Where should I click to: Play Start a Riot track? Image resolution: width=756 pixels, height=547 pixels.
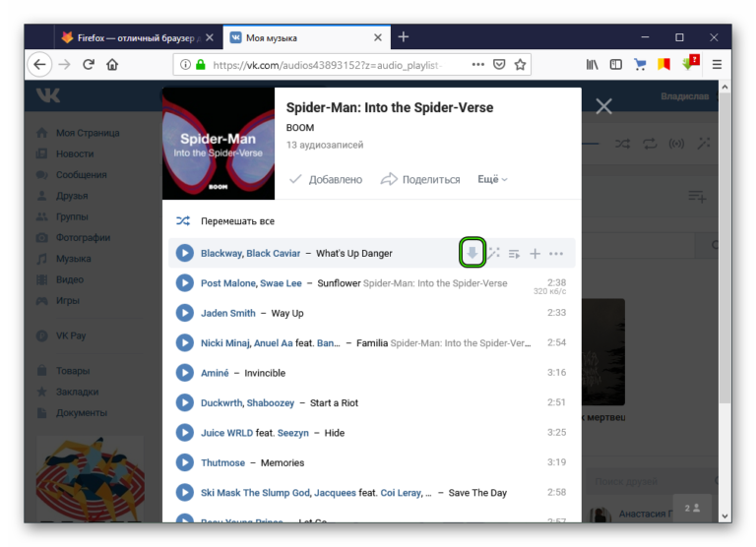185,402
